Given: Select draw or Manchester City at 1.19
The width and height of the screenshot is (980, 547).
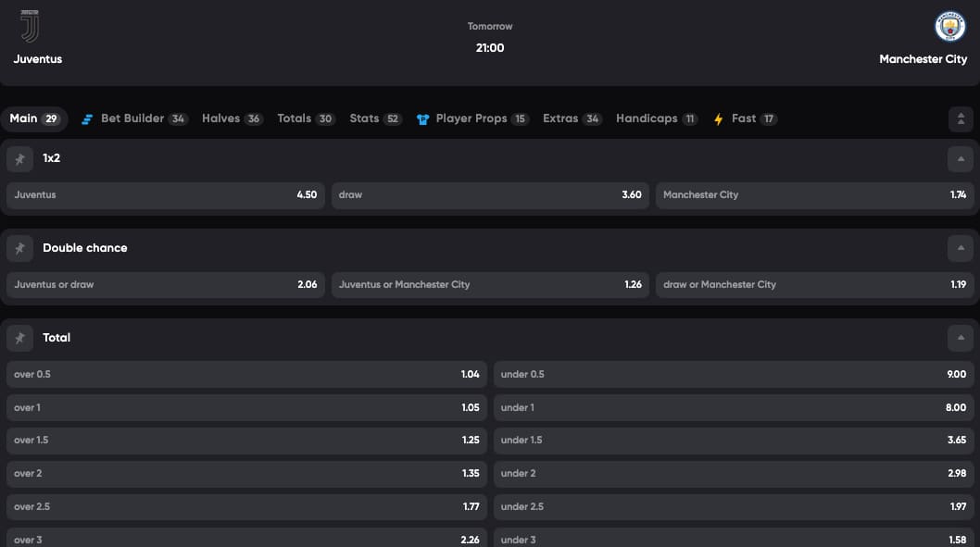Looking at the screenshot, I should coord(814,285).
